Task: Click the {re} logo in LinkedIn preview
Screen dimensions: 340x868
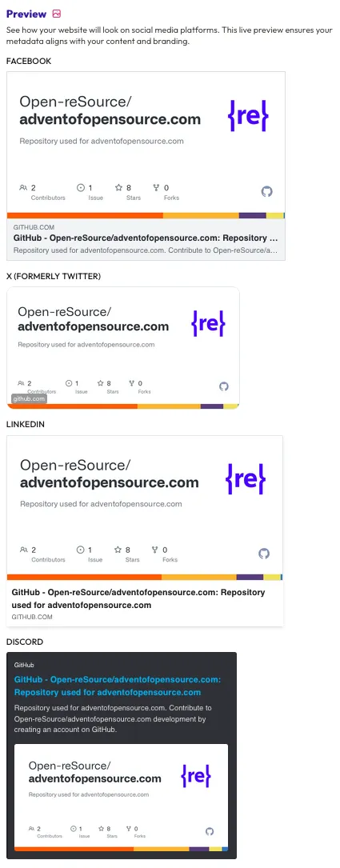Action: tap(246, 479)
